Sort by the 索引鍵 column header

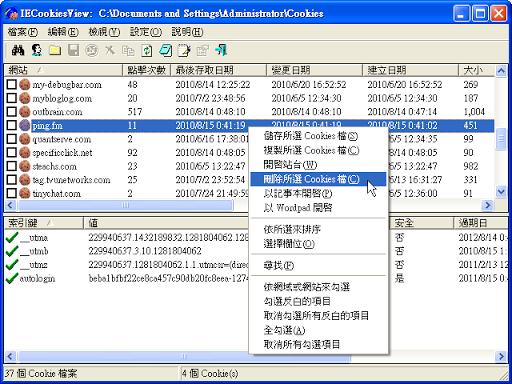(44, 223)
